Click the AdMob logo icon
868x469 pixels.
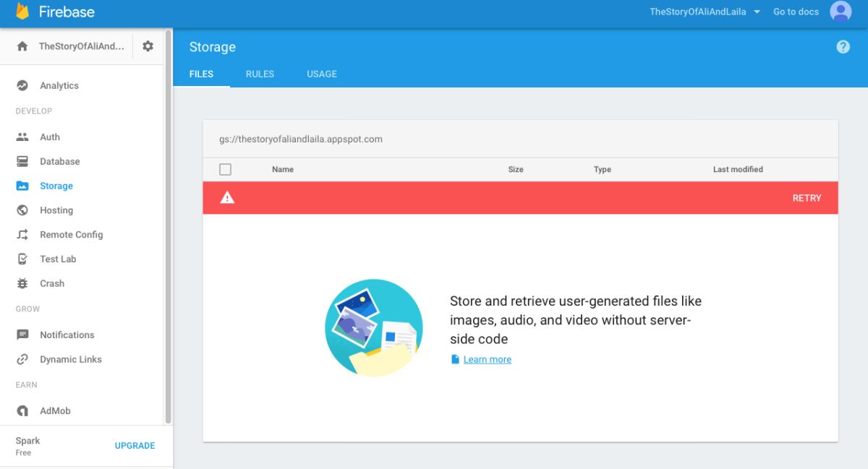(22, 410)
